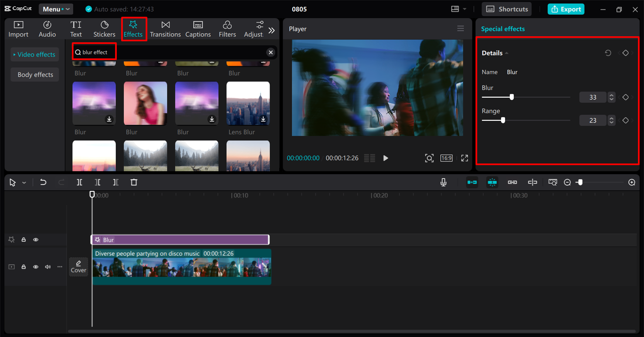Screen dimensions: 644x337
Task: Clear the effects search text
Action: (271, 52)
